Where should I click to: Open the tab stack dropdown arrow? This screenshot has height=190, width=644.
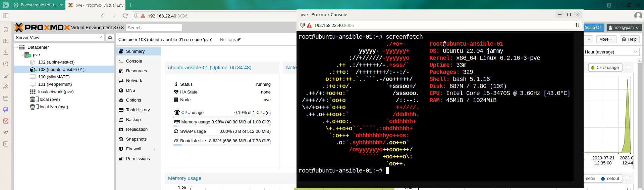pyautogui.click(x=61, y=5)
